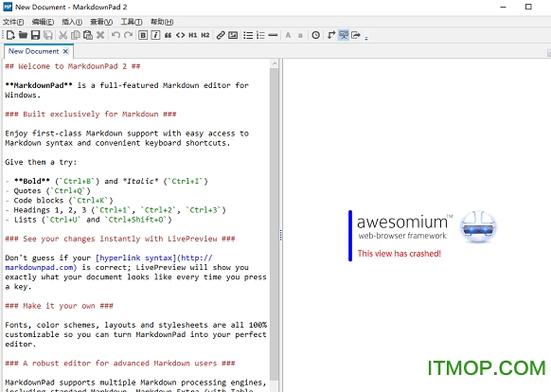The width and height of the screenshot is (551, 392).
Task: Open the 帮助(H) menu
Action: [162, 22]
